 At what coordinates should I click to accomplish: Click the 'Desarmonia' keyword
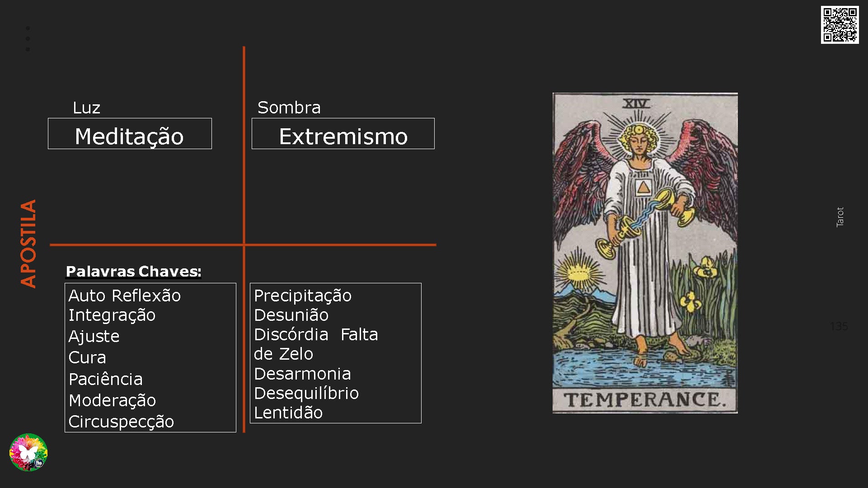[302, 374]
